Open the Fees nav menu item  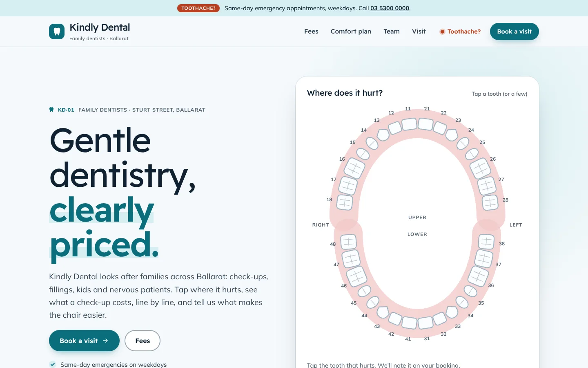(311, 31)
